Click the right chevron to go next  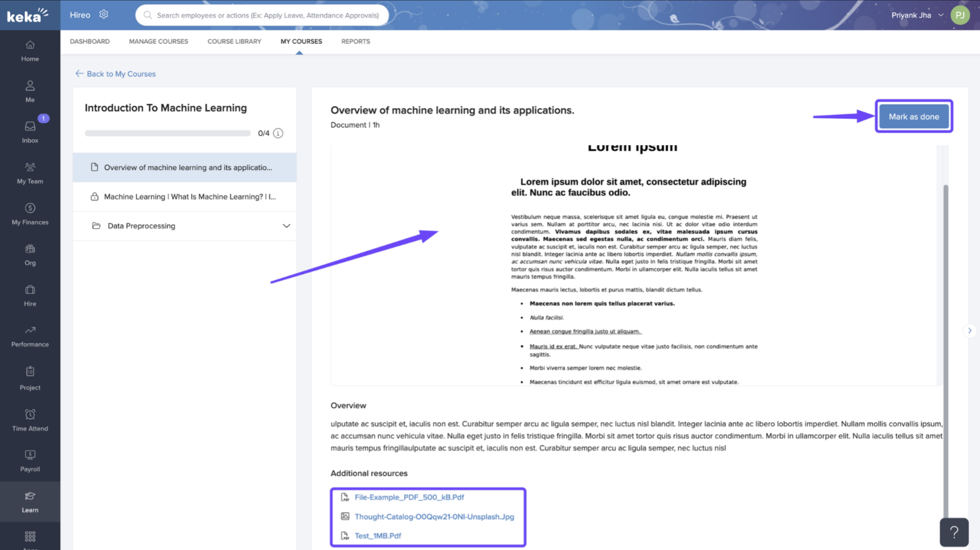pos(969,331)
